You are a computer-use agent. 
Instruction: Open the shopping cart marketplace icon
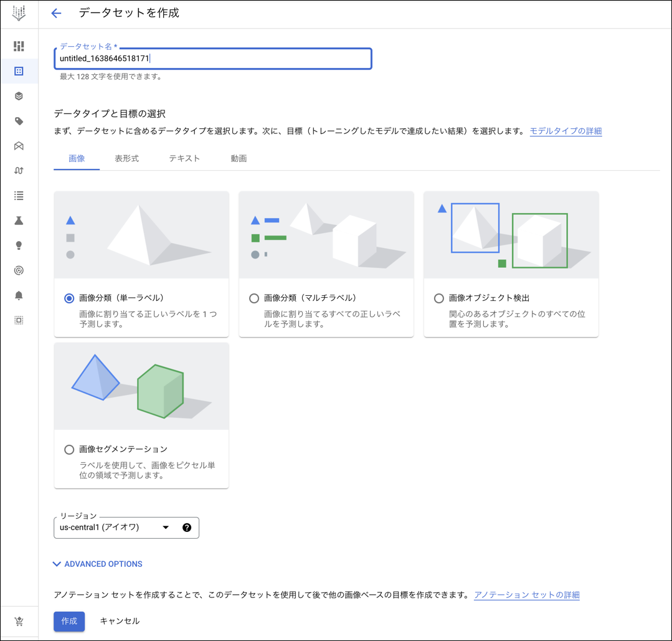[19, 621]
